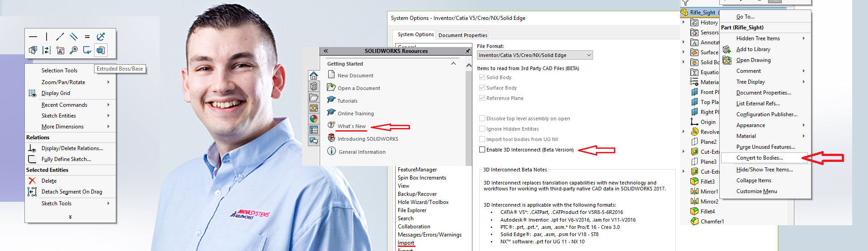Click the Display Grid icon

click(32, 93)
